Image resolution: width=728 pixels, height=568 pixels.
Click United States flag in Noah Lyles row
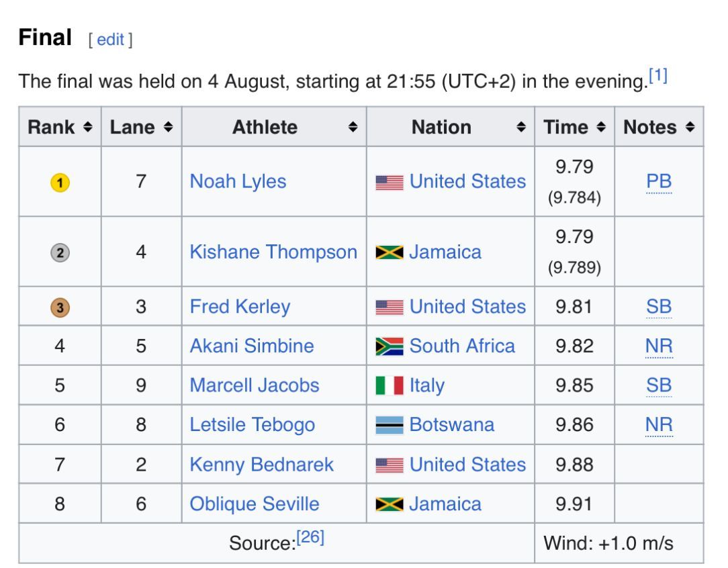pos(390,182)
